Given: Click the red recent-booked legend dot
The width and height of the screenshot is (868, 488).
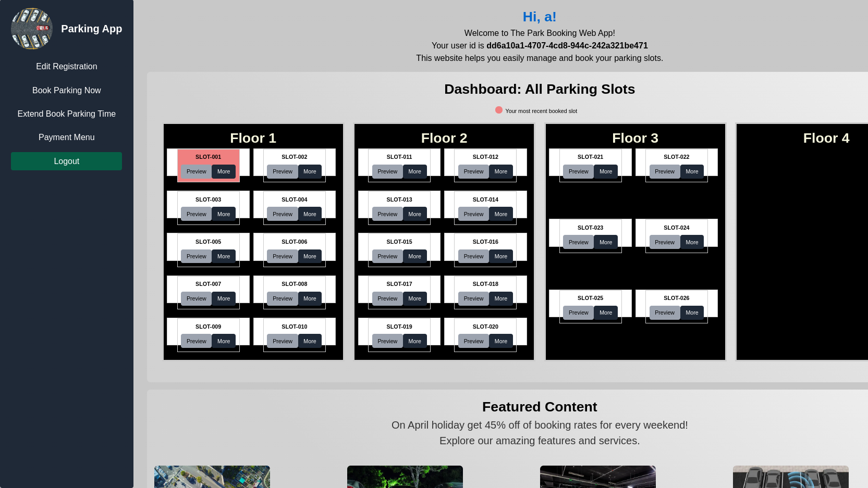Looking at the screenshot, I should pos(499,110).
